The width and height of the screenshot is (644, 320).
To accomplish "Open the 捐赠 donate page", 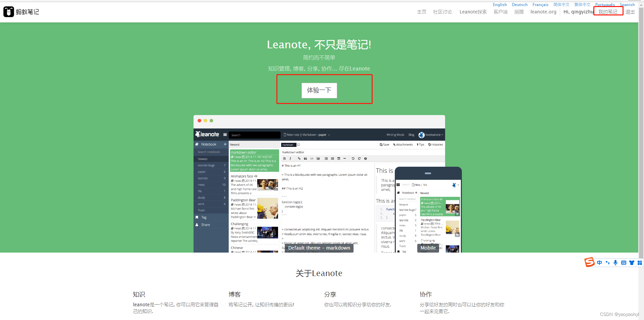I will [x=519, y=12].
